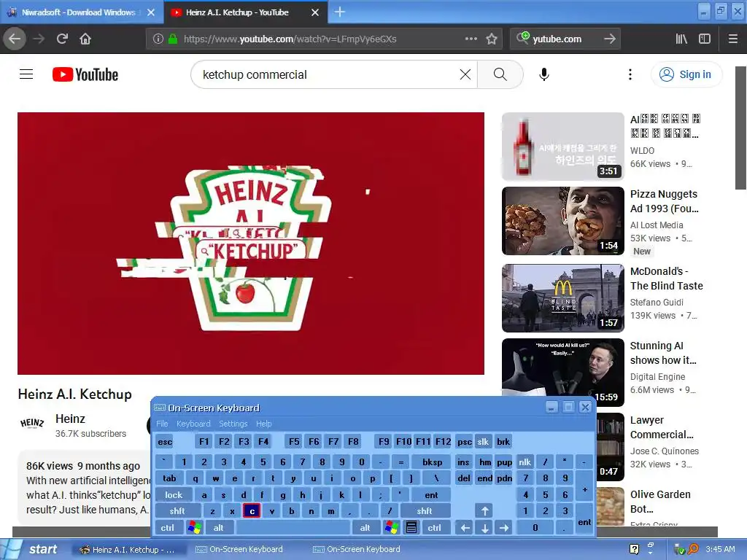This screenshot has width=747, height=560.
Task: Toggle the nlk num lock key
Action: pos(525,462)
